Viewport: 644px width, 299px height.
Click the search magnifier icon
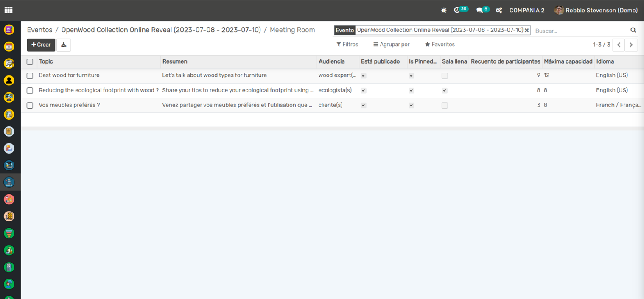[x=633, y=30]
